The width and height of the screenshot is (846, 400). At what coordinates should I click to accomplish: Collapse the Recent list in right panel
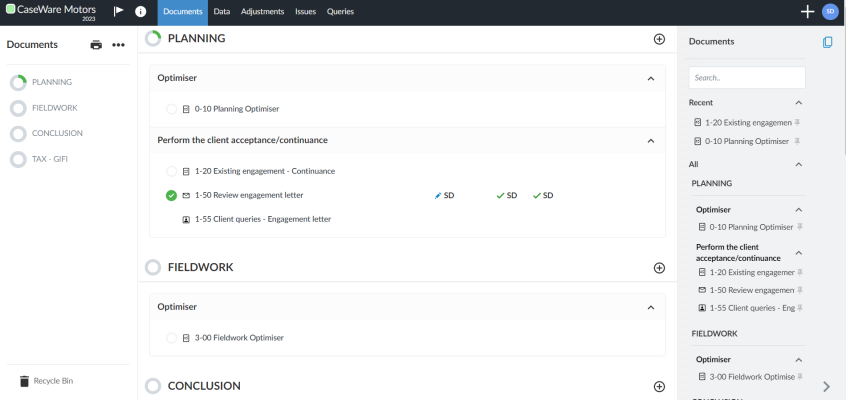(798, 103)
